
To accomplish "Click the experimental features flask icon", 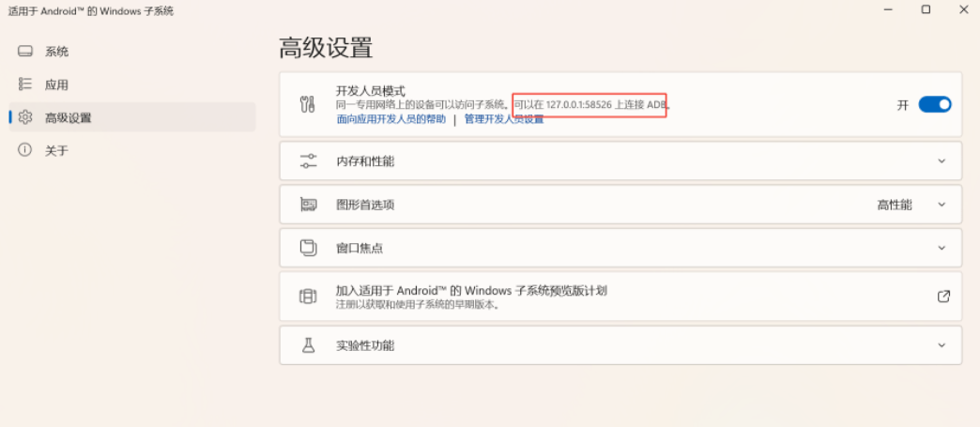I will [x=308, y=345].
